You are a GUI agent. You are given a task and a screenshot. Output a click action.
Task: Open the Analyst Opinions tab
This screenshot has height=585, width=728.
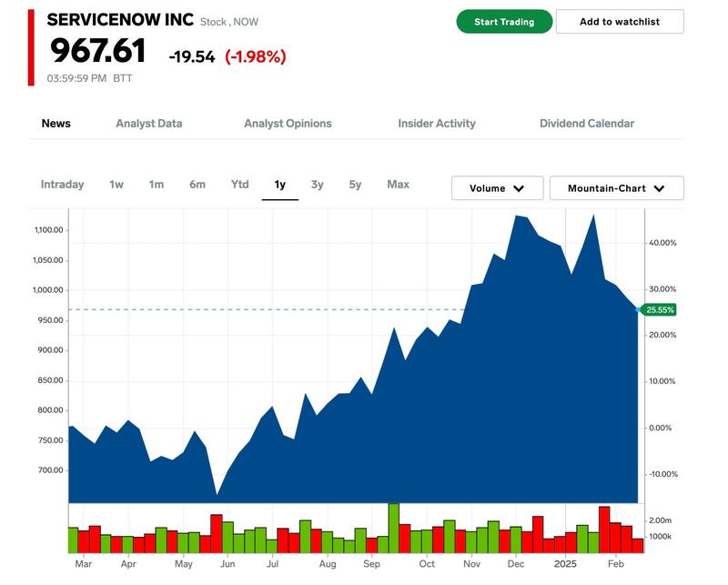(x=288, y=124)
